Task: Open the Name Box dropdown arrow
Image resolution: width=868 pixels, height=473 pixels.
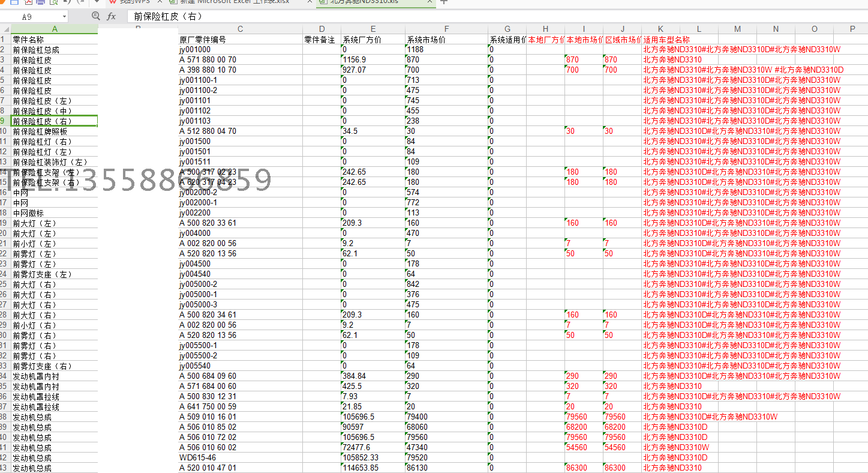Action: pyautogui.click(x=64, y=17)
